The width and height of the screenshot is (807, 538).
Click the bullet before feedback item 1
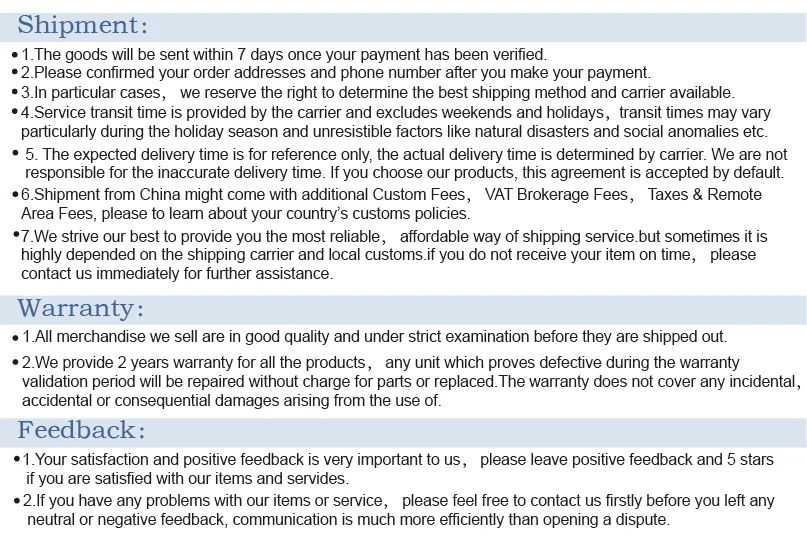17,459
